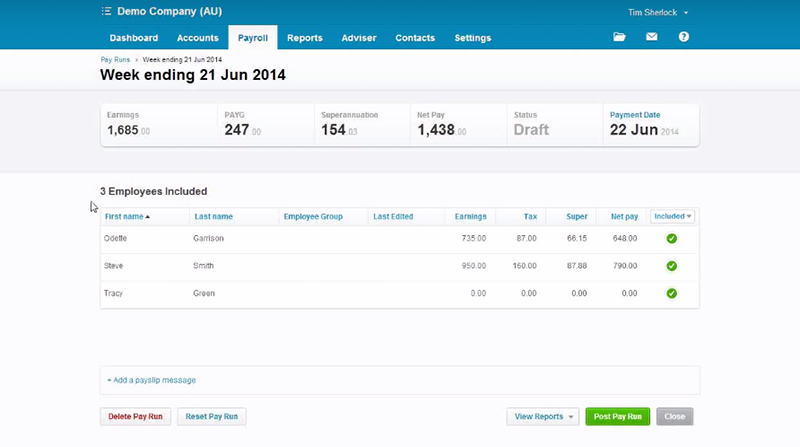This screenshot has width=800, height=447.
Task: Click the menu icon beside Demo Company
Action: pyautogui.click(x=107, y=12)
